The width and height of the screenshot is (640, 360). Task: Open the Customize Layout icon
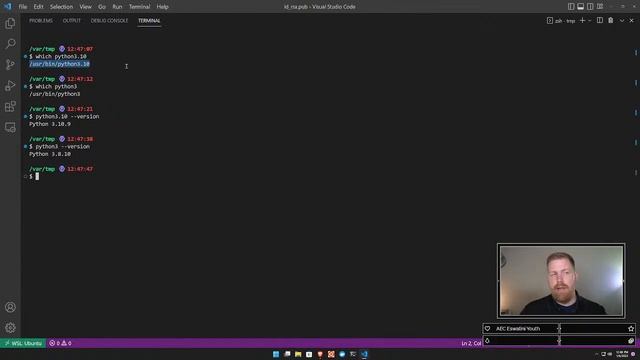tap(600, 7)
